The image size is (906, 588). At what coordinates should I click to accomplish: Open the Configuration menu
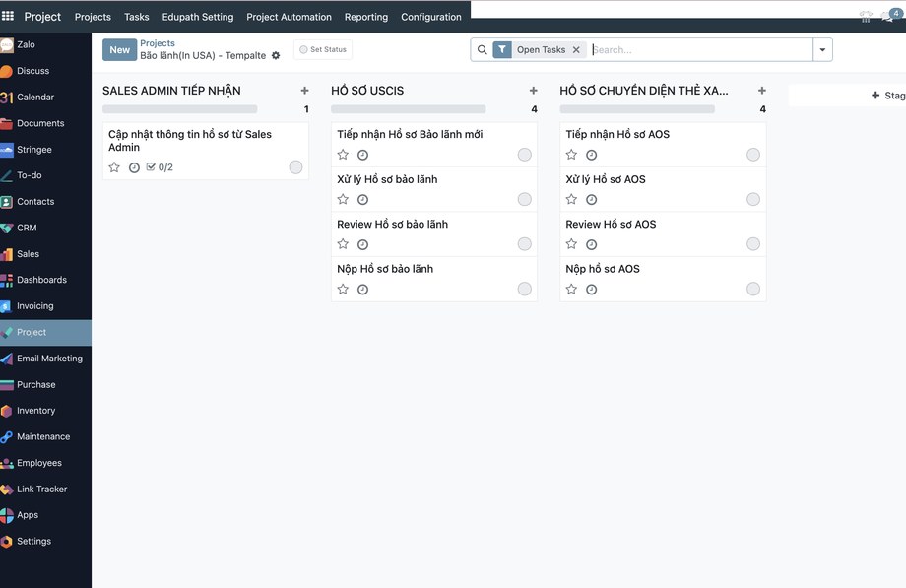[x=431, y=17]
